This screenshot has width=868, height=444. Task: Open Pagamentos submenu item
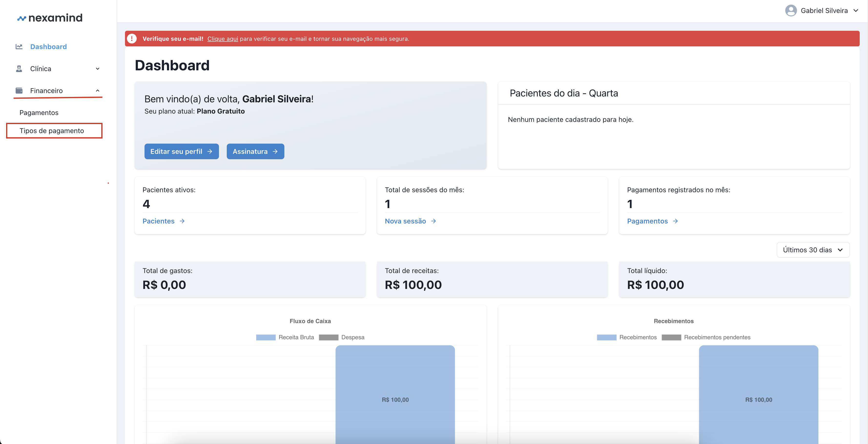tap(39, 113)
